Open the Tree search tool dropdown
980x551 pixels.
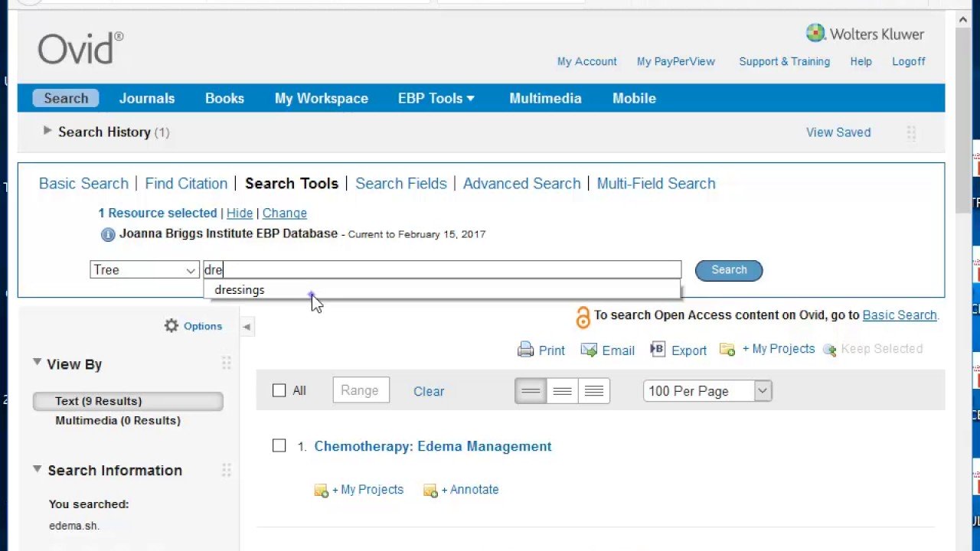click(145, 270)
